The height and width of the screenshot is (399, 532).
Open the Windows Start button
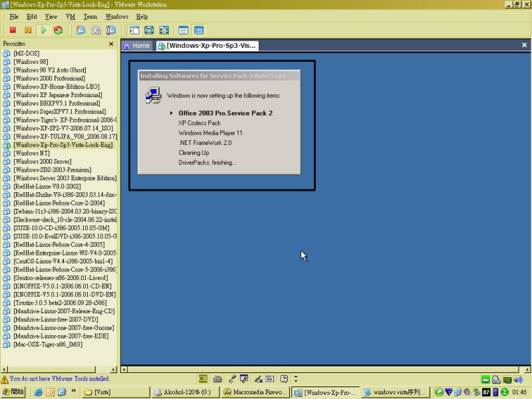point(13,392)
